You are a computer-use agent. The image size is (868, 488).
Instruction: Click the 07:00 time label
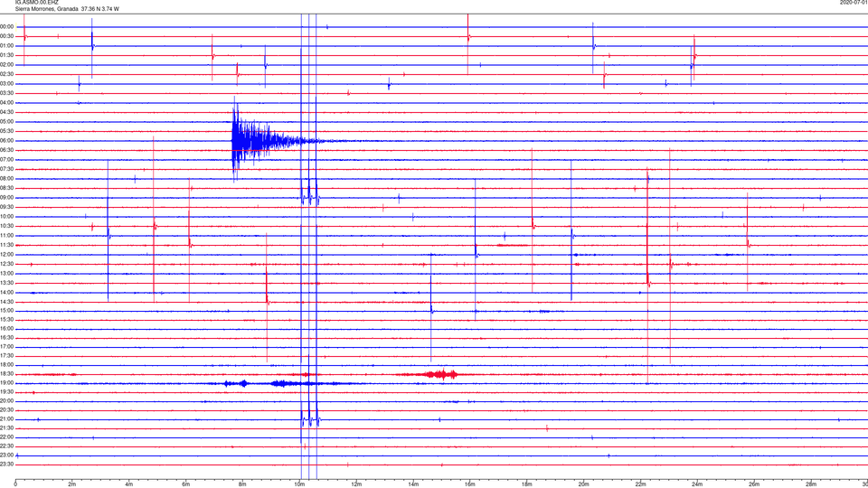(x=7, y=159)
